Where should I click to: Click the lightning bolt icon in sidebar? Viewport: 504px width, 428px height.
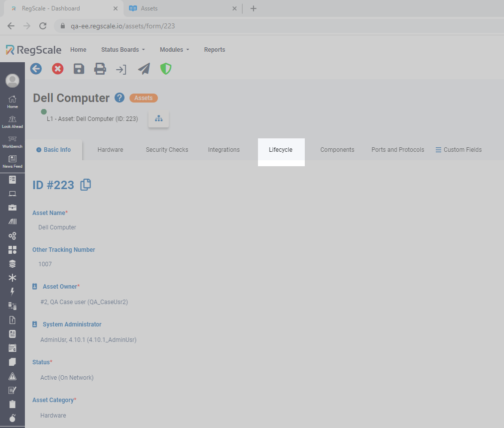point(12,292)
